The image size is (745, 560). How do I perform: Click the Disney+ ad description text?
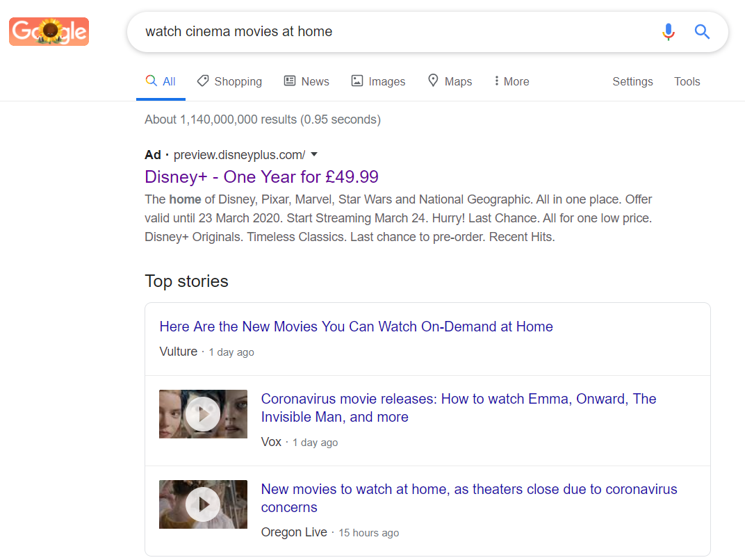(x=398, y=218)
